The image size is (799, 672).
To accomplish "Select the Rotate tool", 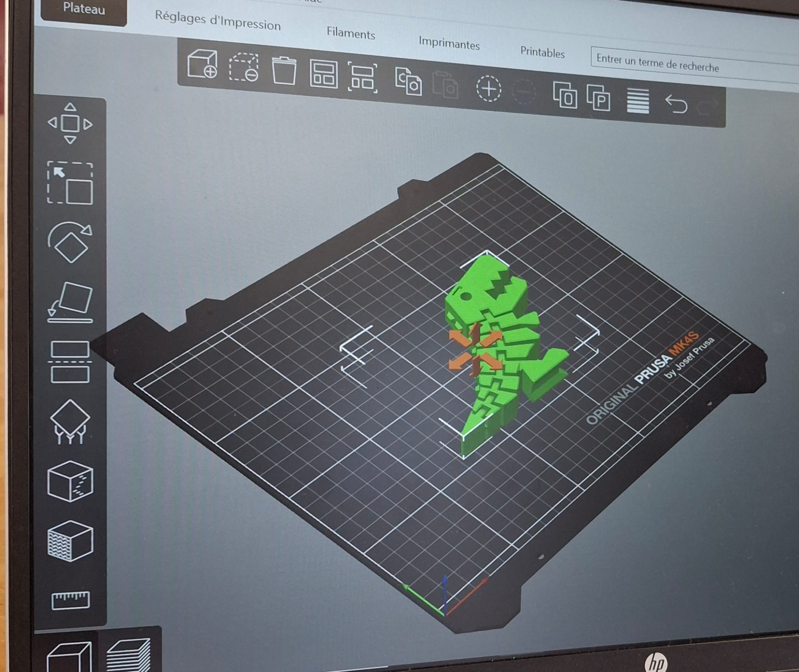I will tap(70, 242).
